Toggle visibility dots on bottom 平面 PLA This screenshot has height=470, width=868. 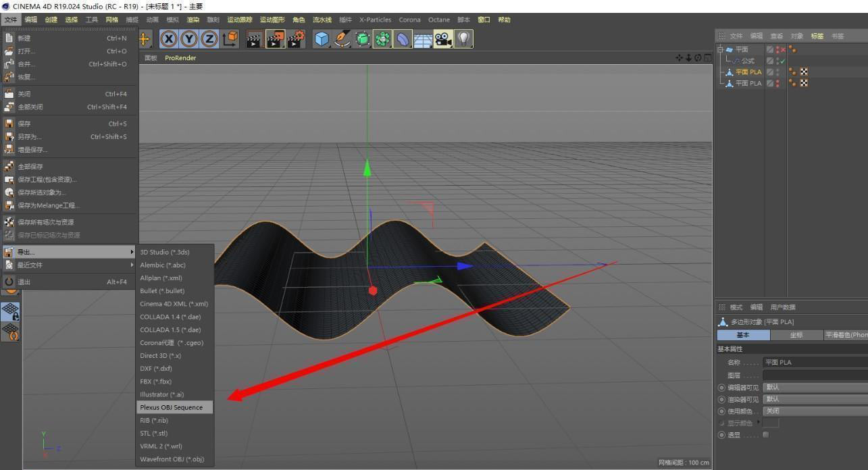coord(777,83)
